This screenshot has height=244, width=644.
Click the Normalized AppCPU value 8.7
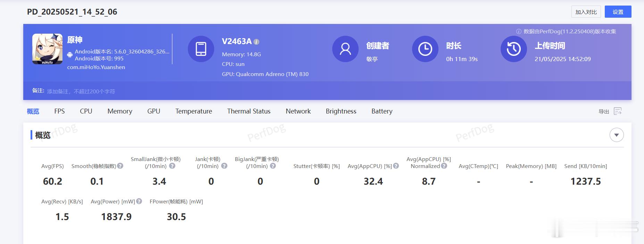(x=429, y=181)
